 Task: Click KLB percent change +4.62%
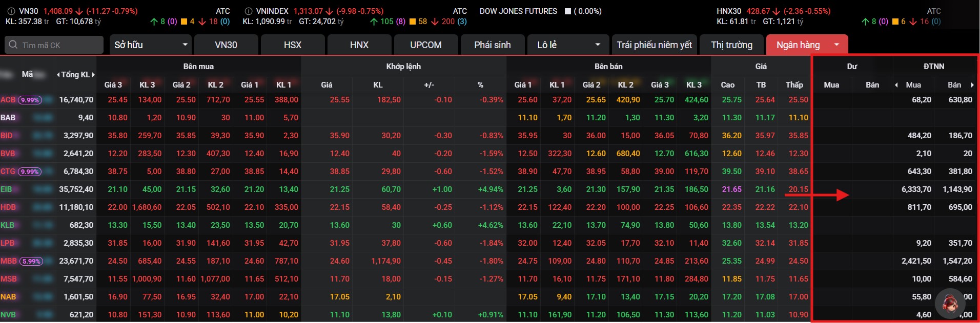(491, 225)
